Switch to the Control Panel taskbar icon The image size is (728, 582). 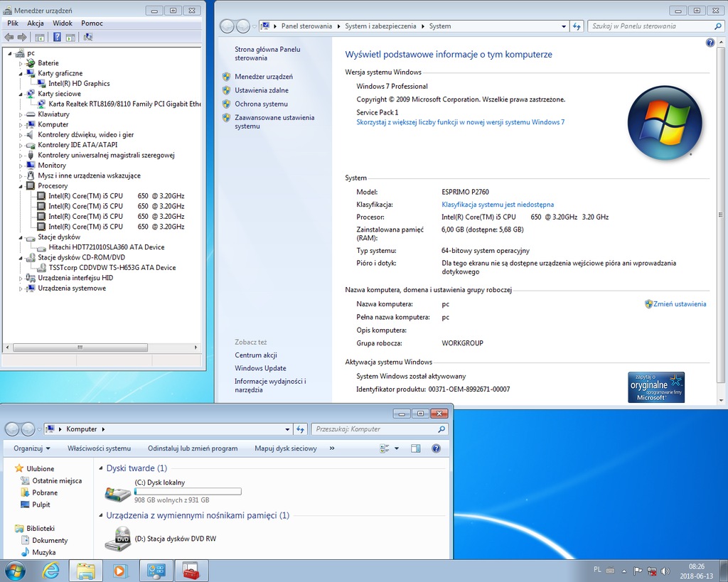coord(156,571)
